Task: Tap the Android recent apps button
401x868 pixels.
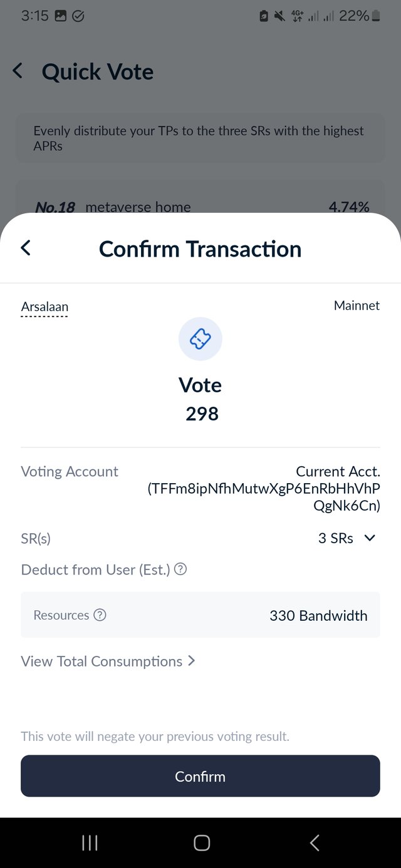Action: point(90,843)
